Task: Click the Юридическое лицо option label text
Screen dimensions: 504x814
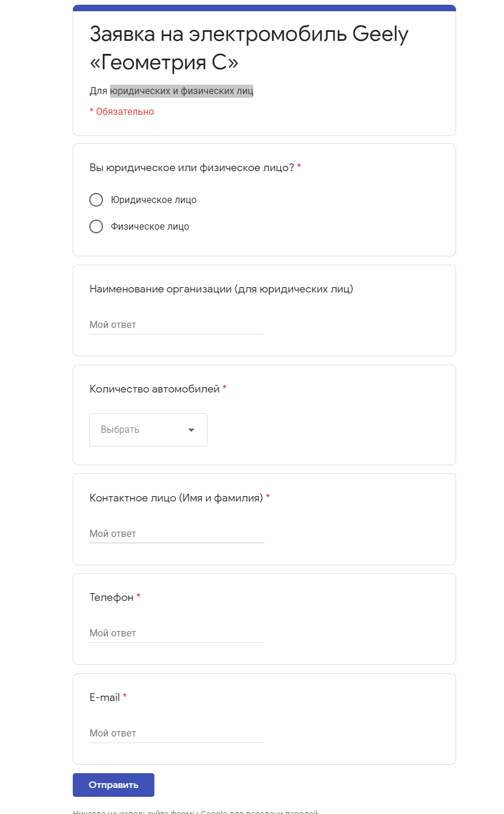Action: click(154, 200)
